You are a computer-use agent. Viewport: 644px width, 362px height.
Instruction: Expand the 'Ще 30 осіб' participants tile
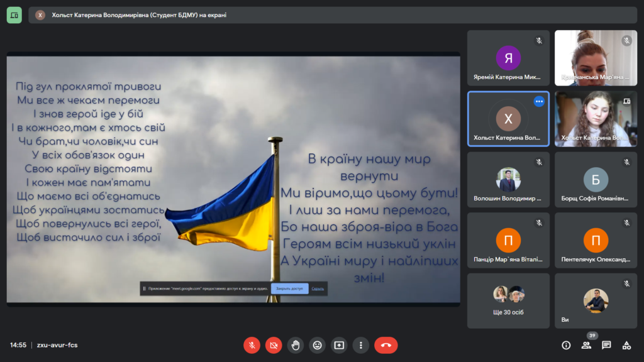[x=508, y=300]
